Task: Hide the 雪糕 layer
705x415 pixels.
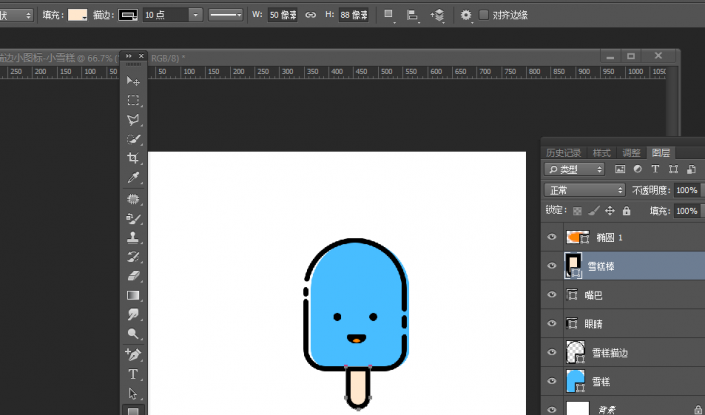Action: pos(552,381)
